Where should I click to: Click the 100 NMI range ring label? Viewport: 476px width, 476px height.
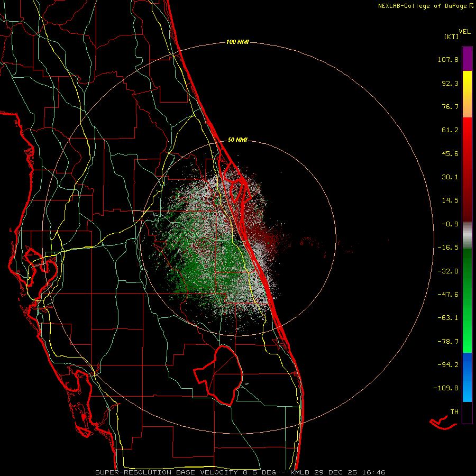coord(237,42)
